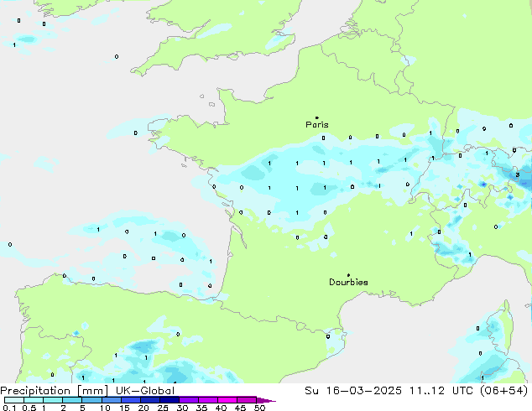Viewport: 532px width, 411px height.
Task: Click the Su 16-03-2025 date text
Action: coord(353,391)
